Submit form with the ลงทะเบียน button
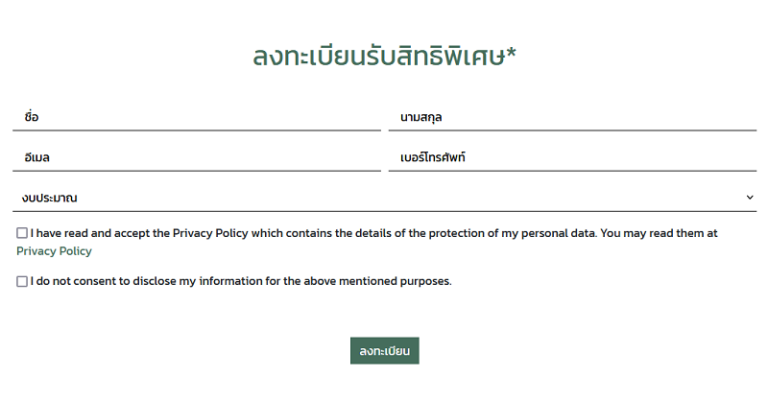 coord(384,351)
